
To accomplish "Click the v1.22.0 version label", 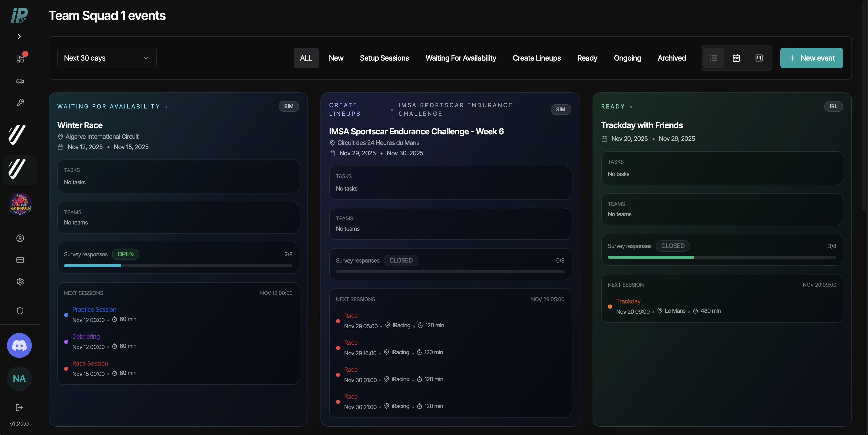I will pyautogui.click(x=19, y=424).
